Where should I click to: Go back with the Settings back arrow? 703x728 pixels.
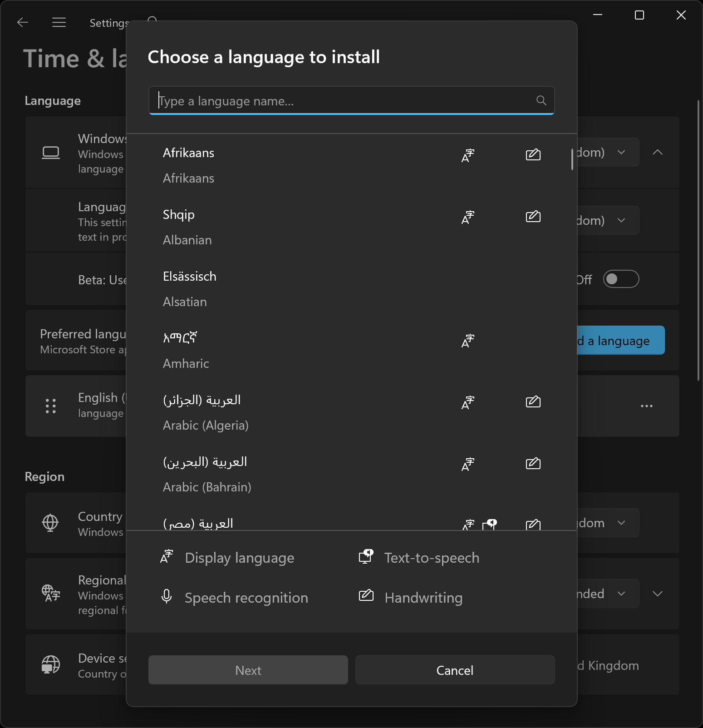tap(23, 22)
